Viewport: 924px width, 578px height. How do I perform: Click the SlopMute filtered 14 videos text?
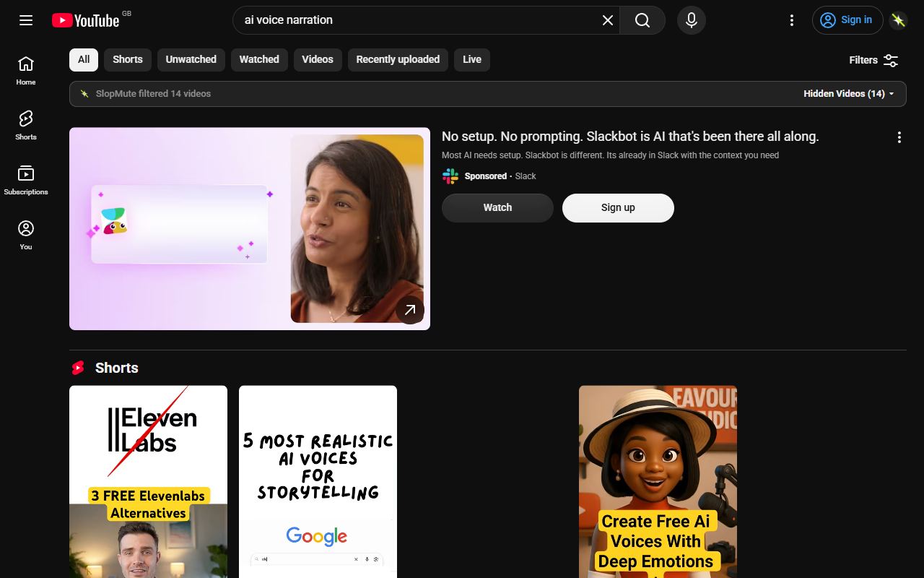pyautogui.click(x=153, y=94)
